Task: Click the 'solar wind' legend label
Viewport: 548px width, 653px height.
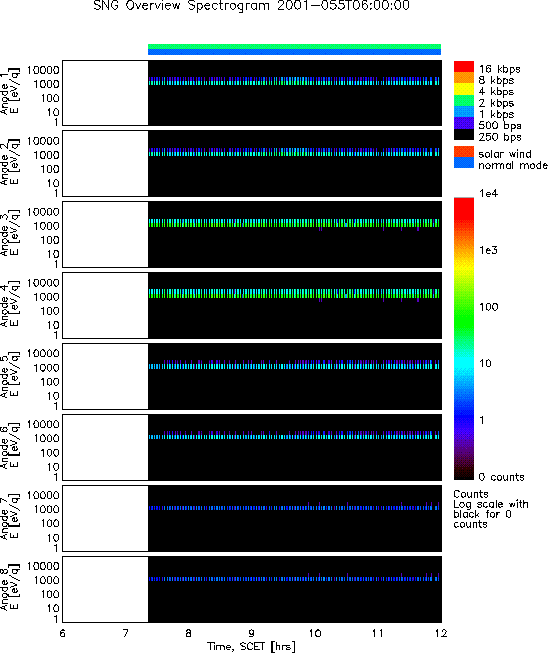Action: tap(505, 154)
